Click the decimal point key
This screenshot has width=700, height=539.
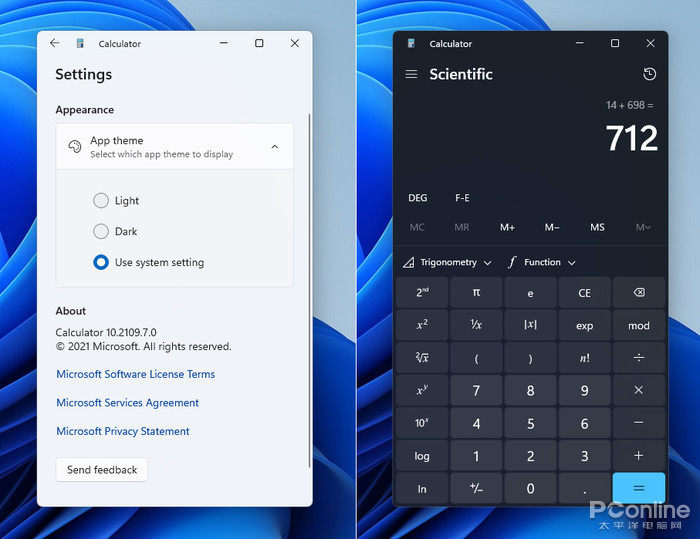pyautogui.click(x=584, y=488)
